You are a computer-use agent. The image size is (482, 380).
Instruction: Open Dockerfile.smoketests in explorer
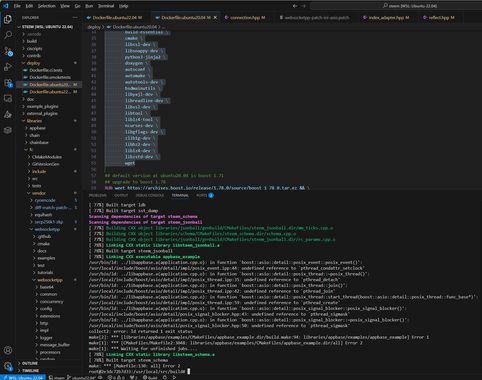50,77
